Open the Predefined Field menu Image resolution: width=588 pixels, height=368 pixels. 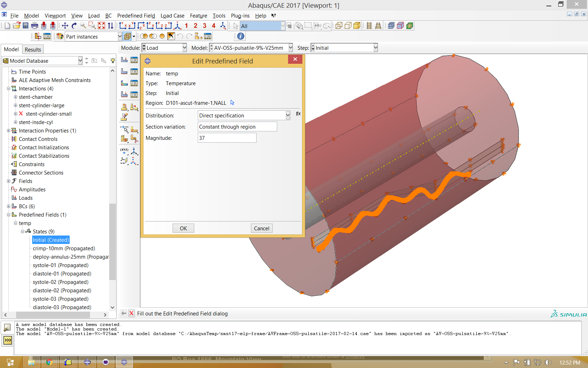136,15
